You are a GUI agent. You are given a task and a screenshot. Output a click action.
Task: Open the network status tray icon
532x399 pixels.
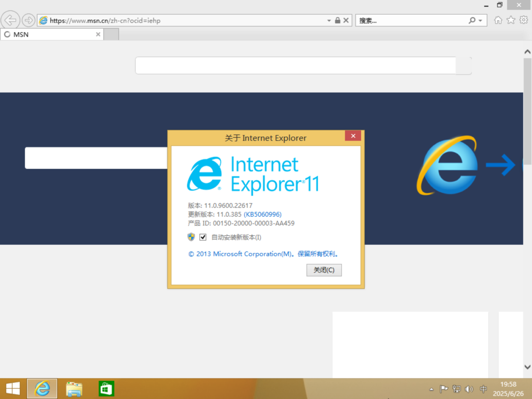tap(456, 389)
